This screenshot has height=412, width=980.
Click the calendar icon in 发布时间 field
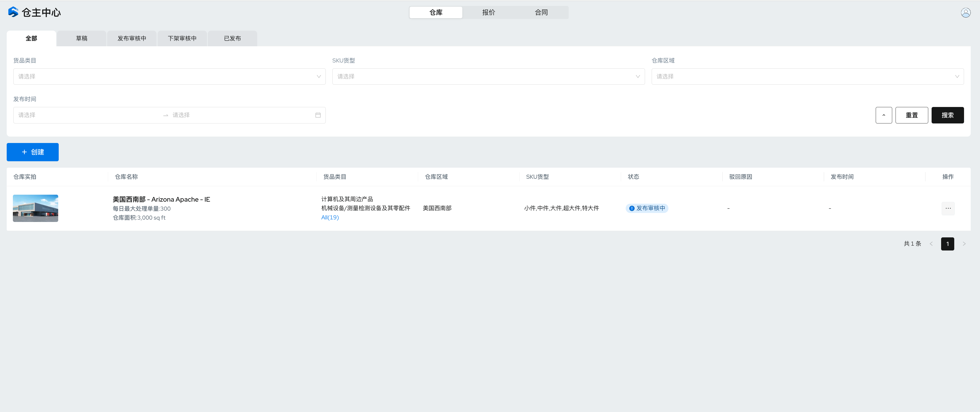[318, 115]
